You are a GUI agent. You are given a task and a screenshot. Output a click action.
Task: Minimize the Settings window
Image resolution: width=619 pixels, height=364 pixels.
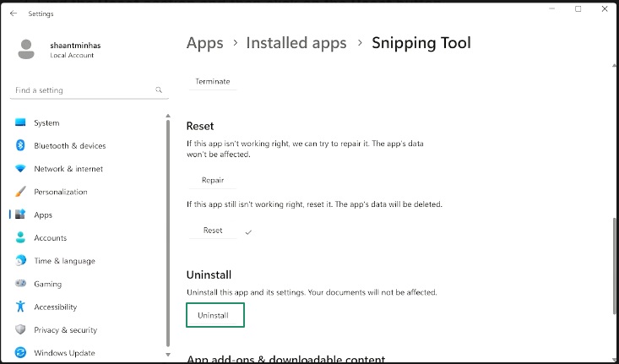[552, 8]
